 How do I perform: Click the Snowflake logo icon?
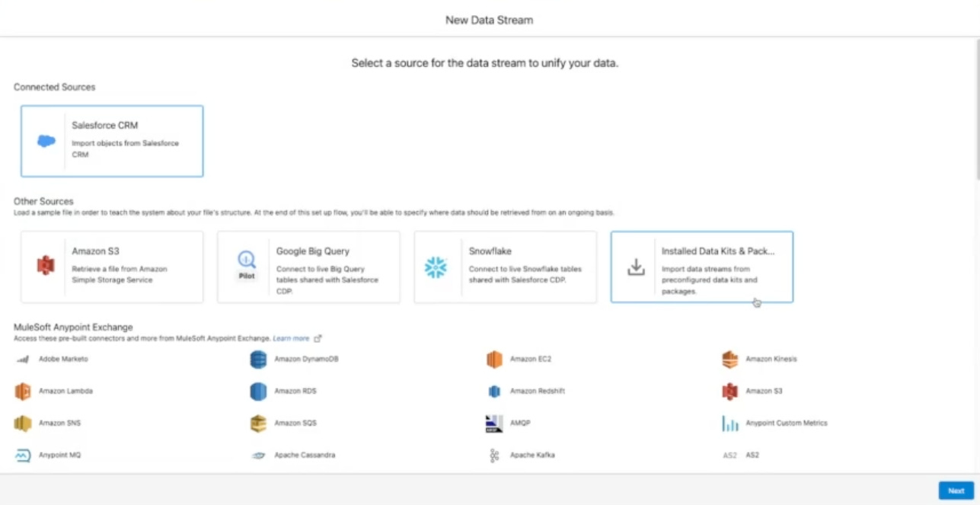[436, 267]
